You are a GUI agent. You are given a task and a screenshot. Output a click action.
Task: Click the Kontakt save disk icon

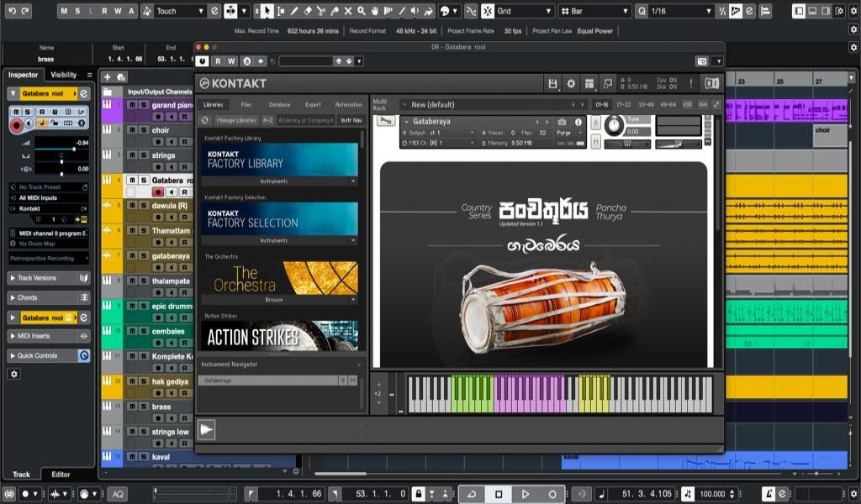click(x=552, y=84)
